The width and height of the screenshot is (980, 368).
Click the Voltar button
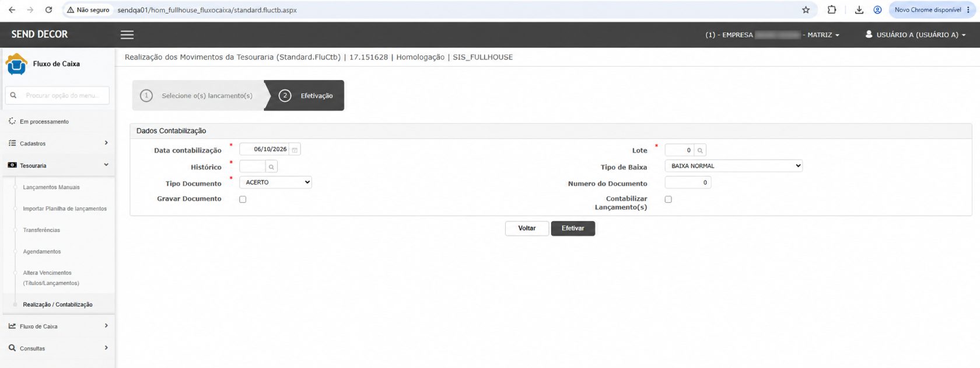[527, 228]
